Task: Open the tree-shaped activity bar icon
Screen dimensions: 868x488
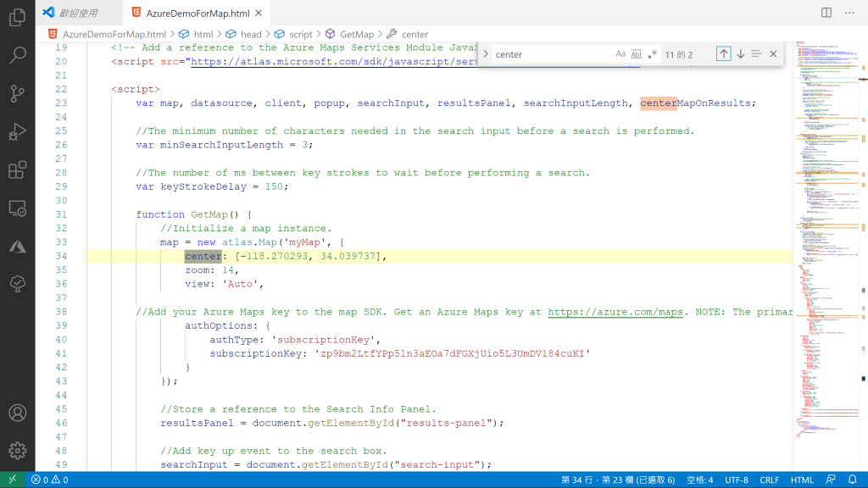Action: tap(17, 284)
